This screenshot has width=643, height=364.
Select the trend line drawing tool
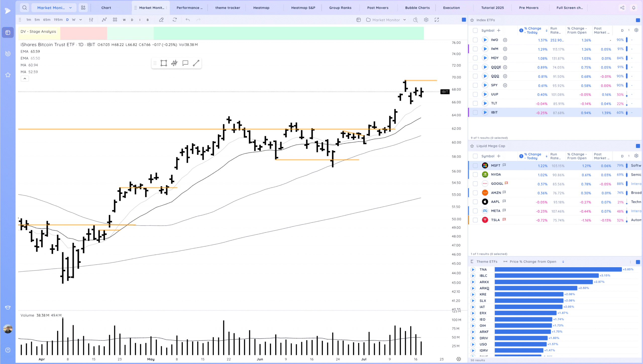click(x=196, y=63)
